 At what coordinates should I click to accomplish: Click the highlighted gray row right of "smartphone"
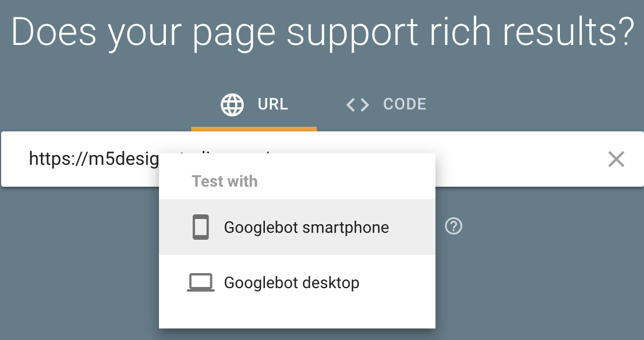tap(411, 228)
